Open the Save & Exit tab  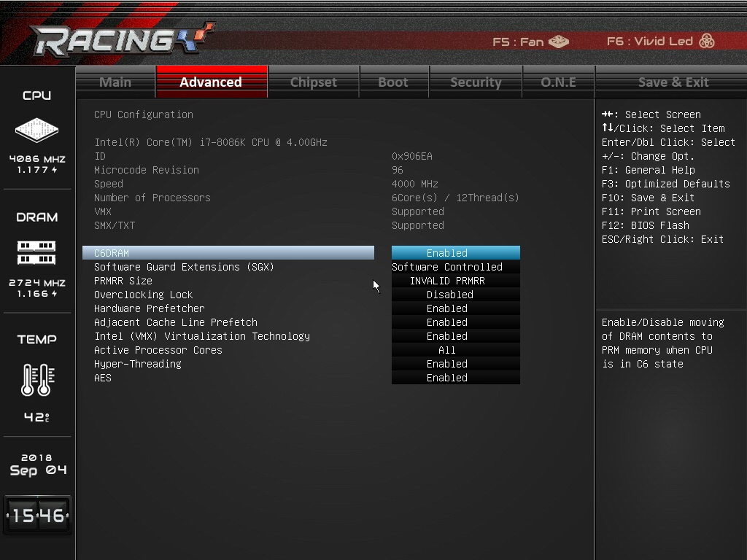point(673,82)
